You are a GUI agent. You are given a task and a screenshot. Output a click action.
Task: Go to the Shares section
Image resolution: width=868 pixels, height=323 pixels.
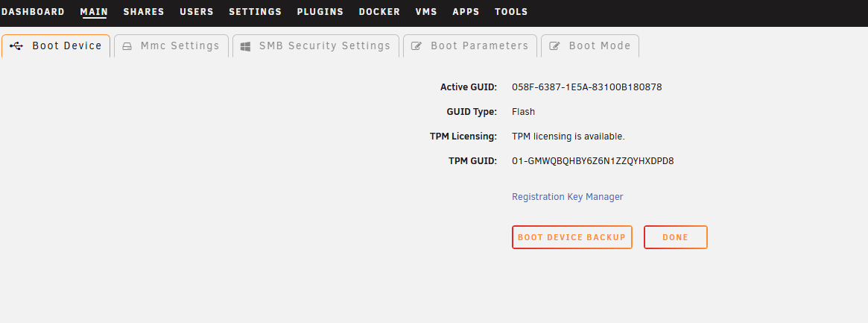(x=144, y=12)
